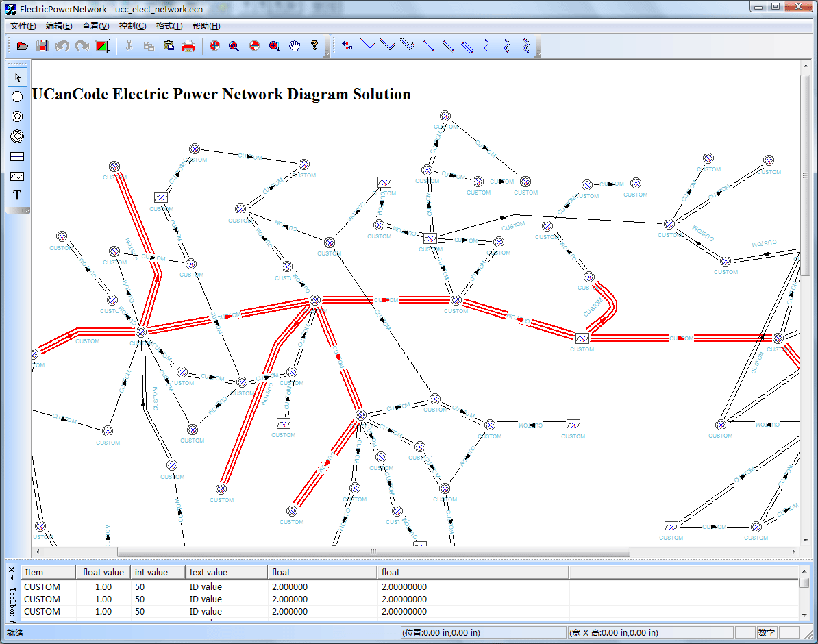This screenshot has height=644, width=818.
Task: Click the 'float value' column header
Action: [103, 572]
